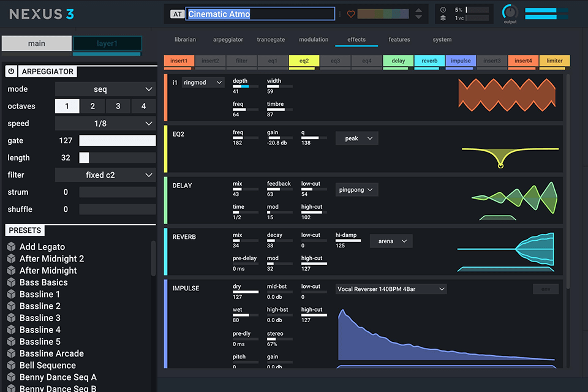The image size is (588, 392).
Task: Toggle the insert2 effect slot
Action: pos(210,61)
